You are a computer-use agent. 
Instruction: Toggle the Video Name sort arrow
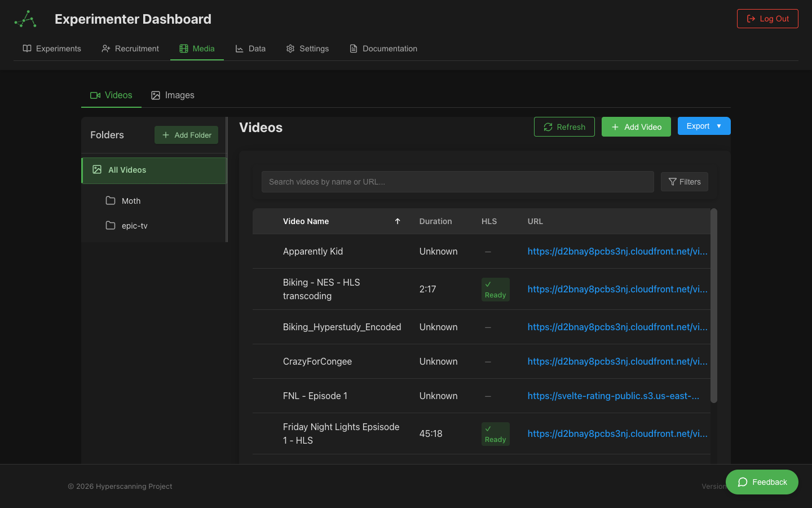tap(398, 221)
